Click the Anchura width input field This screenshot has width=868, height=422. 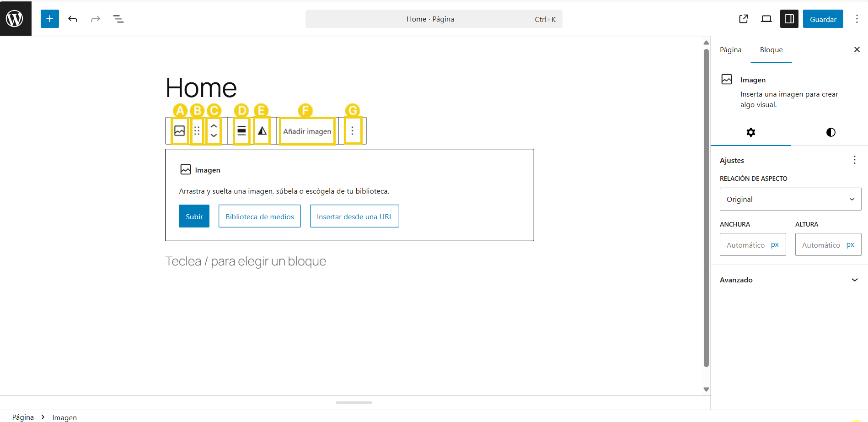point(745,245)
